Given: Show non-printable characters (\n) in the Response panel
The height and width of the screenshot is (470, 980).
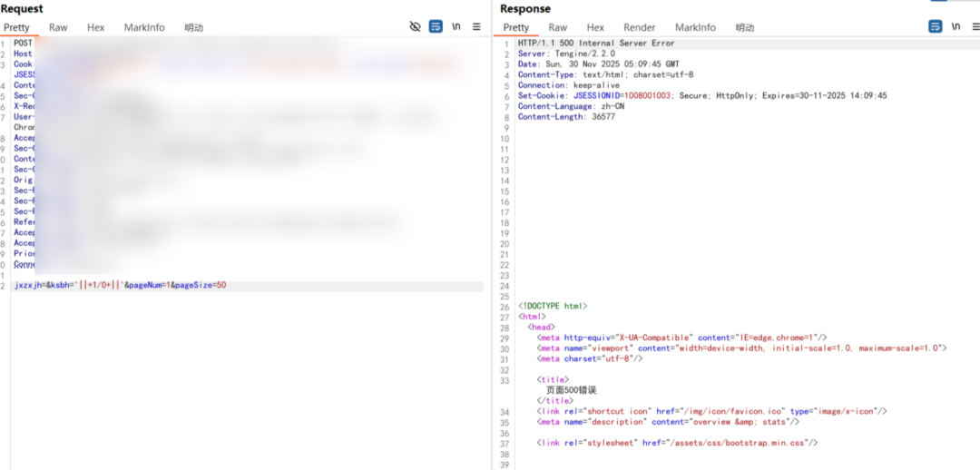Looking at the screenshot, I should pyautogui.click(x=955, y=27).
